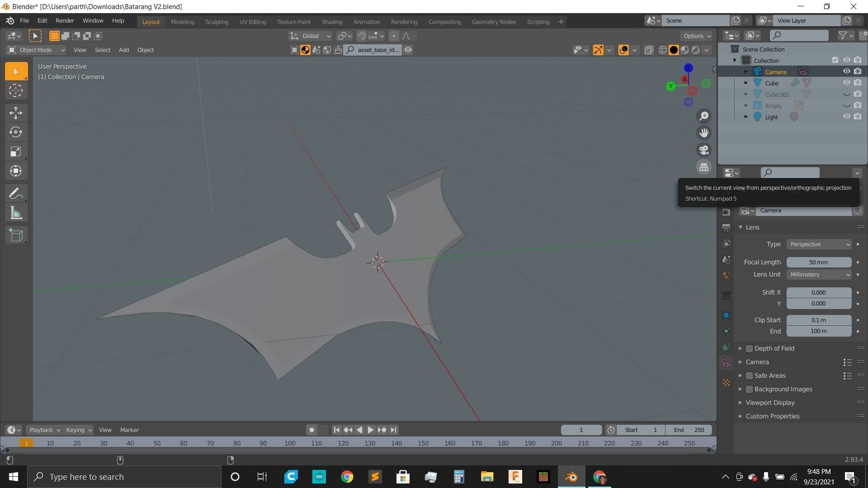
Task: Enable Background Images checkbox
Action: pyautogui.click(x=749, y=389)
